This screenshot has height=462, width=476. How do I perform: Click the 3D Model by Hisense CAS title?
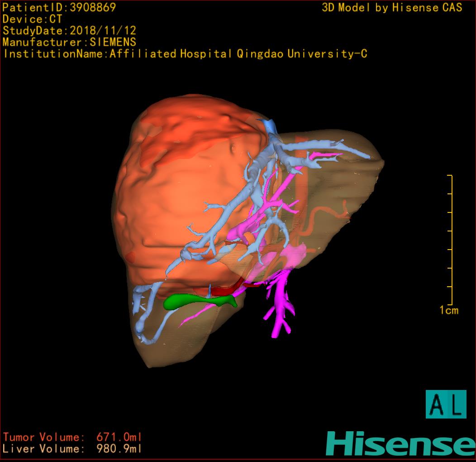click(392, 8)
